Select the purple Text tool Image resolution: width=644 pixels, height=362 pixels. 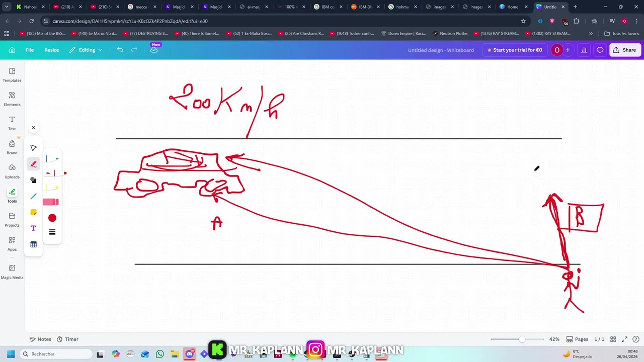coord(34,228)
